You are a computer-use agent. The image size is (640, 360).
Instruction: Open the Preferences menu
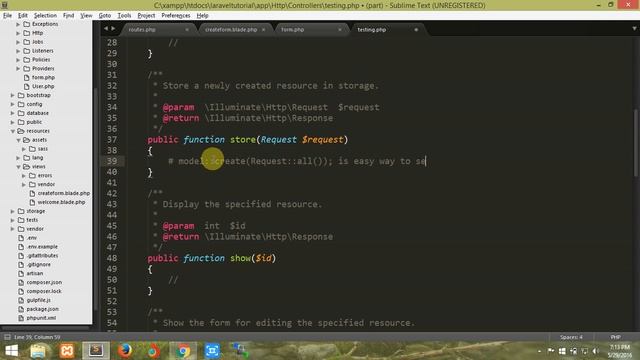176,16
